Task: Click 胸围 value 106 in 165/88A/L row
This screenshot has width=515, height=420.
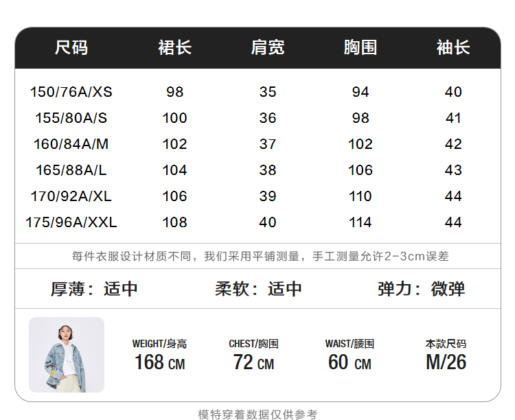Action: point(360,170)
